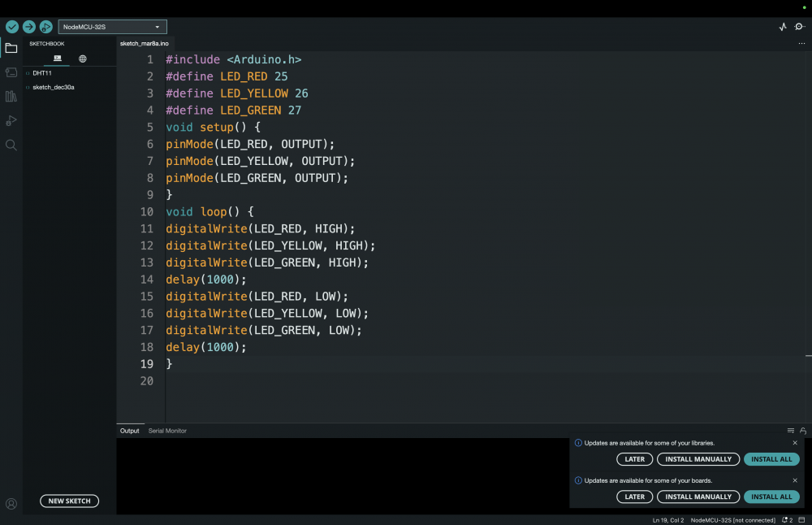
Task: Open the Library Manager sidebar icon
Action: (11, 97)
